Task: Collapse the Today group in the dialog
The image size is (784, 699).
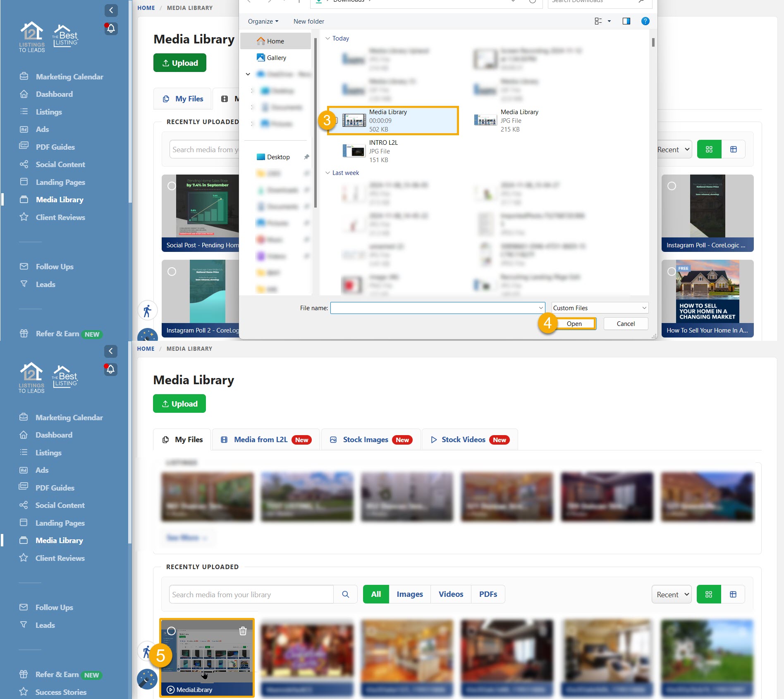Action: pyautogui.click(x=327, y=38)
